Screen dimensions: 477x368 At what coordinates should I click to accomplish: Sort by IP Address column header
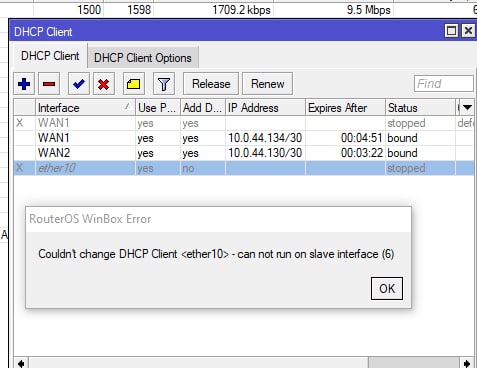pos(265,108)
